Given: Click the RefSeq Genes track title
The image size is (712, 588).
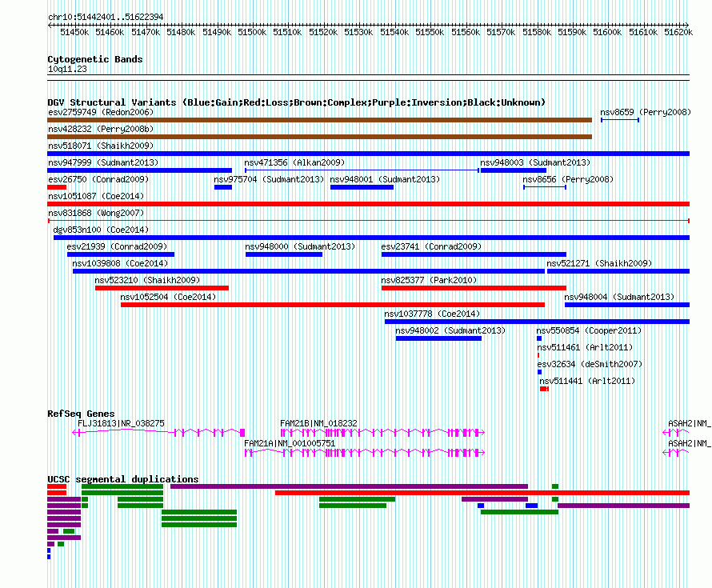Looking at the screenshot, I should [x=81, y=414].
